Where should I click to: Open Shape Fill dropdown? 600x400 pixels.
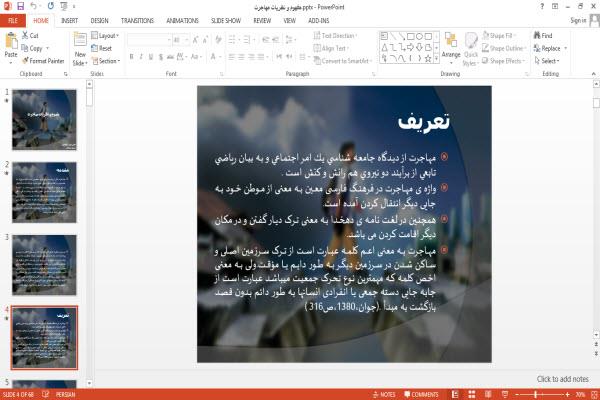coord(499,36)
